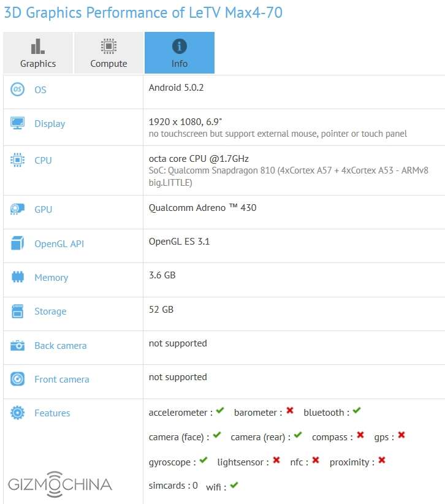Click the Graphics bar chart icon
Viewport: 445px width, 504px height.
click(37, 46)
